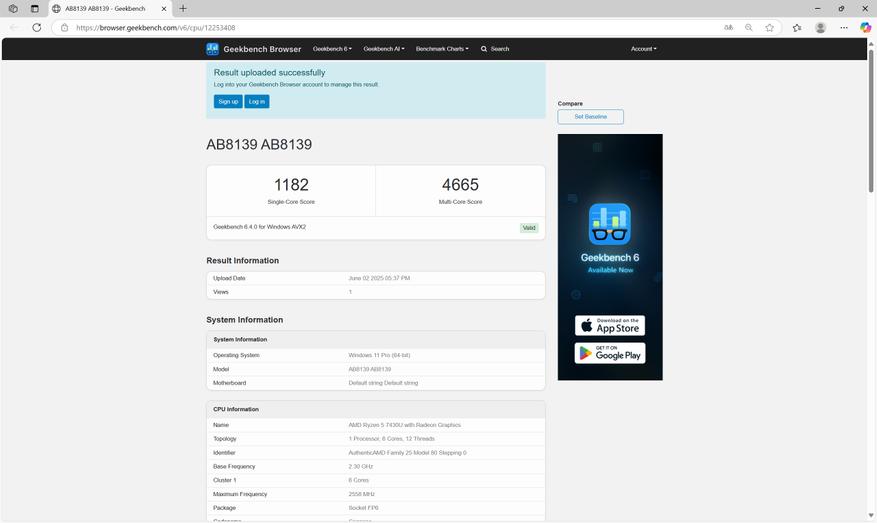
Task: Click the workspaces icon in title bar
Action: (x=13, y=8)
